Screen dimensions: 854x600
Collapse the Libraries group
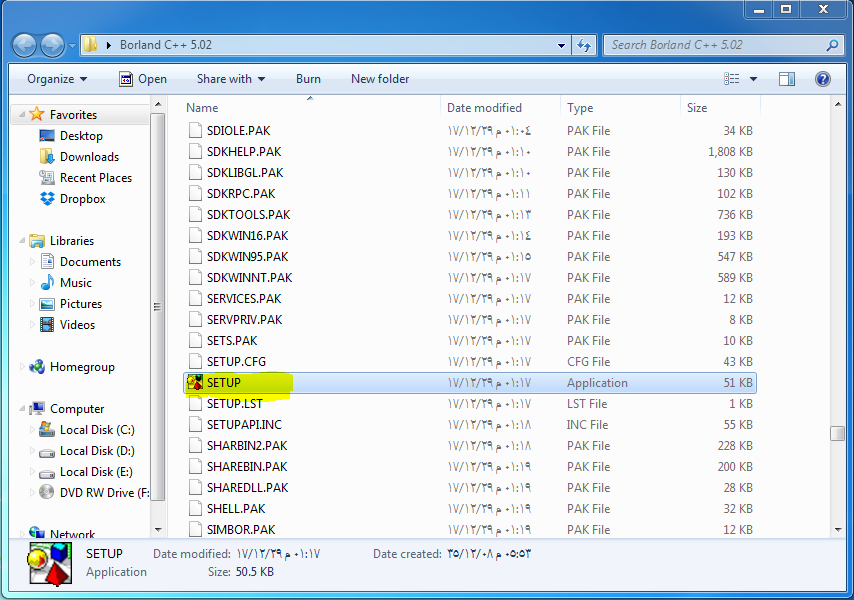tap(22, 240)
